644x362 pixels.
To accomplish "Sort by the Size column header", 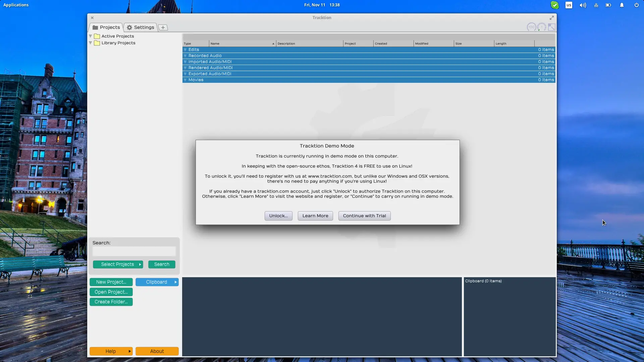I will click(x=474, y=44).
